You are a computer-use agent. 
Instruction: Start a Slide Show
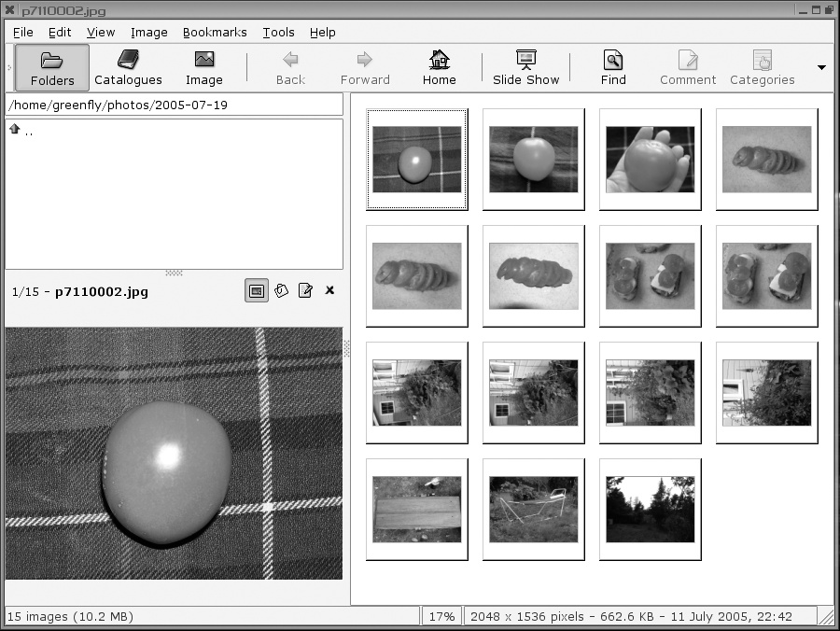coord(525,66)
